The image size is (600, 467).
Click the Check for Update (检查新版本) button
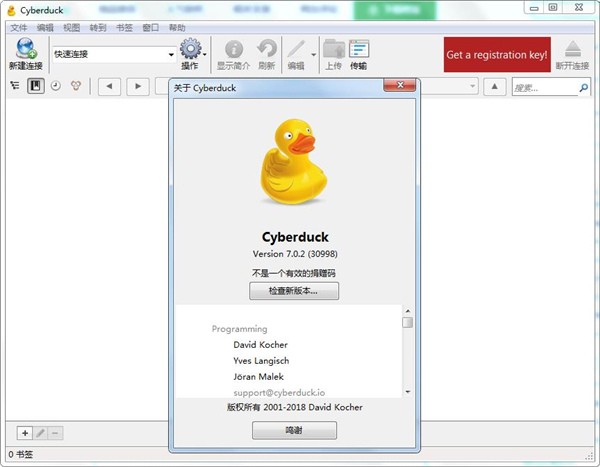(x=294, y=291)
